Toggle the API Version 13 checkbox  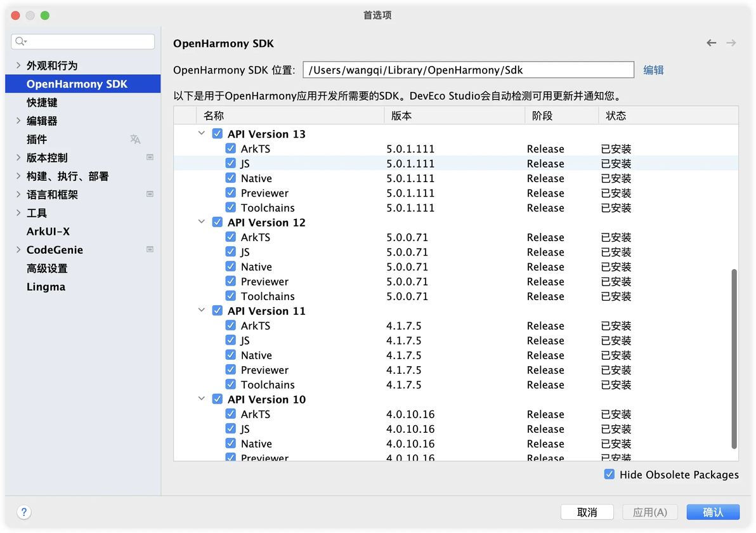pyautogui.click(x=218, y=134)
